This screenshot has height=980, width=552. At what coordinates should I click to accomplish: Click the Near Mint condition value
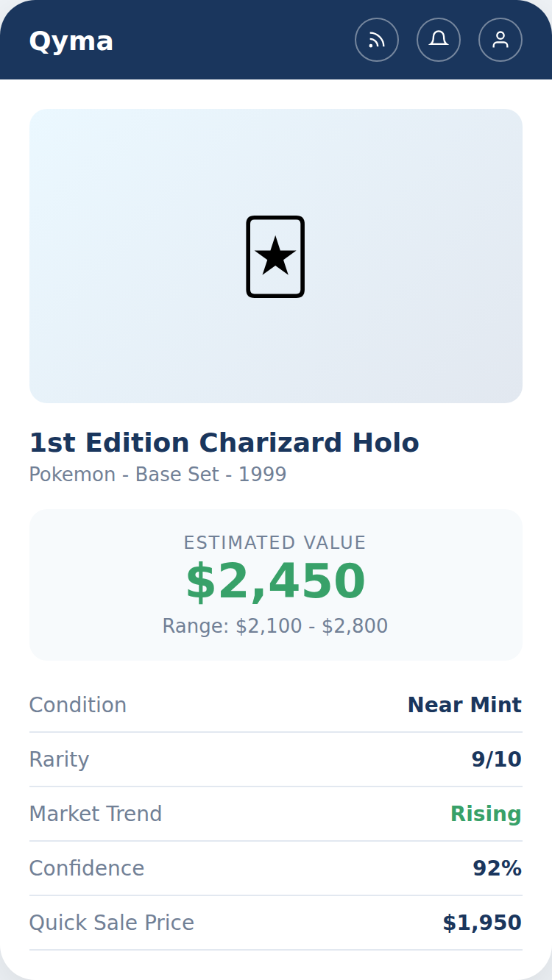pyautogui.click(x=464, y=705)
